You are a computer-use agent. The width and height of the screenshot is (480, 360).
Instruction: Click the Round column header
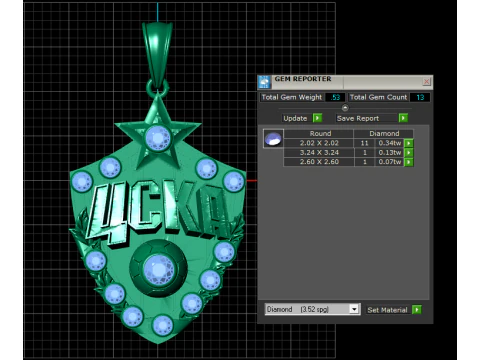tap(320, 134)
